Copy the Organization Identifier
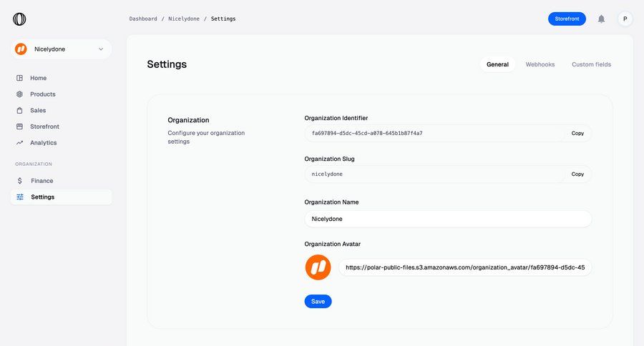This screenshot has width=644, height=346. click(577, 133)
